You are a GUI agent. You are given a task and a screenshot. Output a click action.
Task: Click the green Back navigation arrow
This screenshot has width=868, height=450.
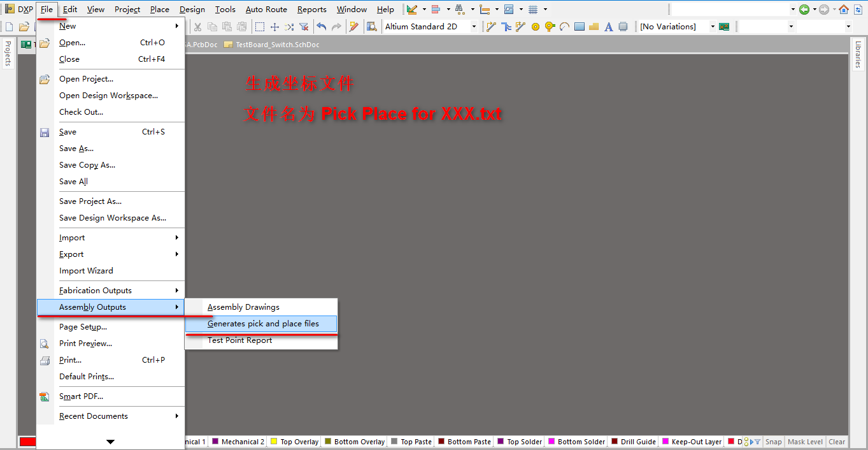pyautogui.click(x=804, y=10)
